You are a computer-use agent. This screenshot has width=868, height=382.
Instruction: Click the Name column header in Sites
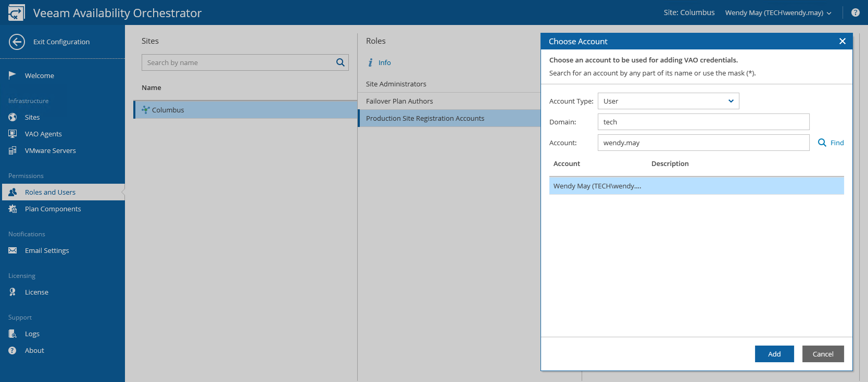(x=152, y=87)
